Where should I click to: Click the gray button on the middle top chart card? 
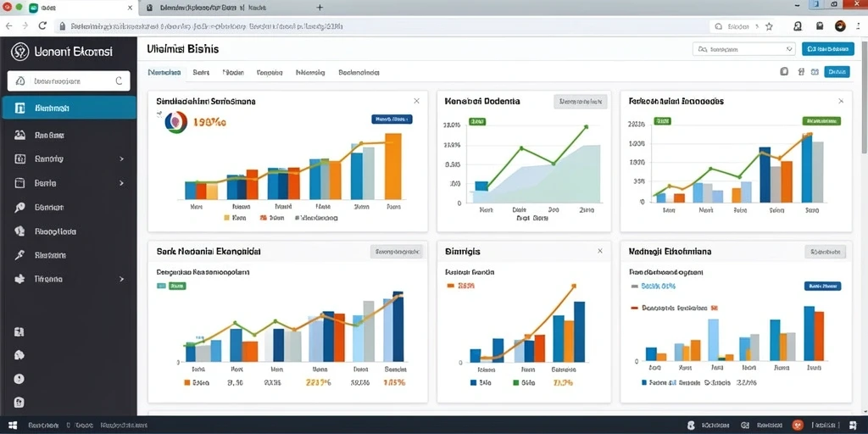click(x=580, y=102)
